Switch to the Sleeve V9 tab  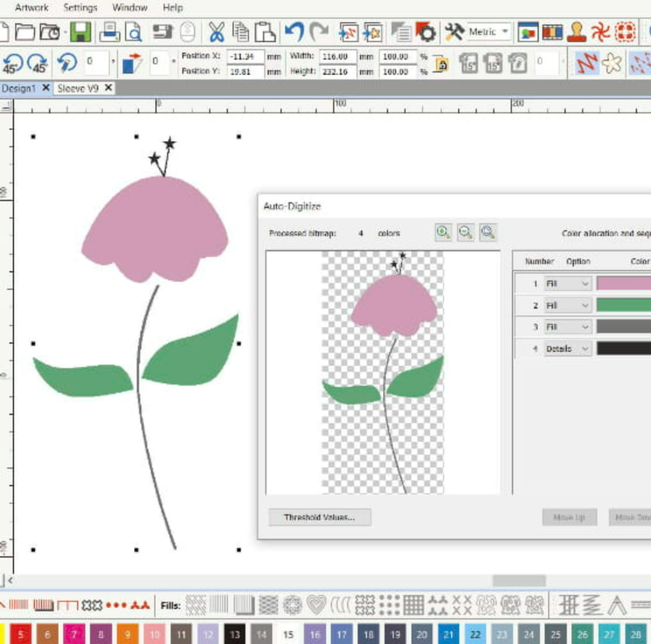pos(78,88)
